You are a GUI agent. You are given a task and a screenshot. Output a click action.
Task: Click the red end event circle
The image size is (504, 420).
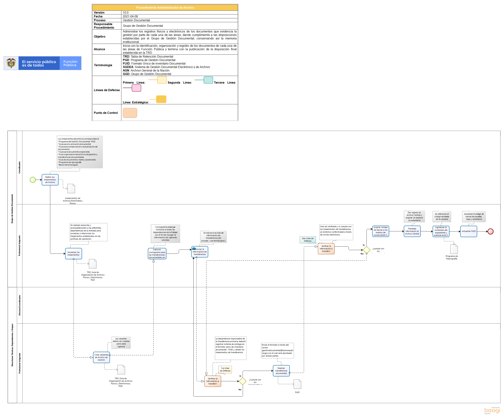(x=491, y=231)
